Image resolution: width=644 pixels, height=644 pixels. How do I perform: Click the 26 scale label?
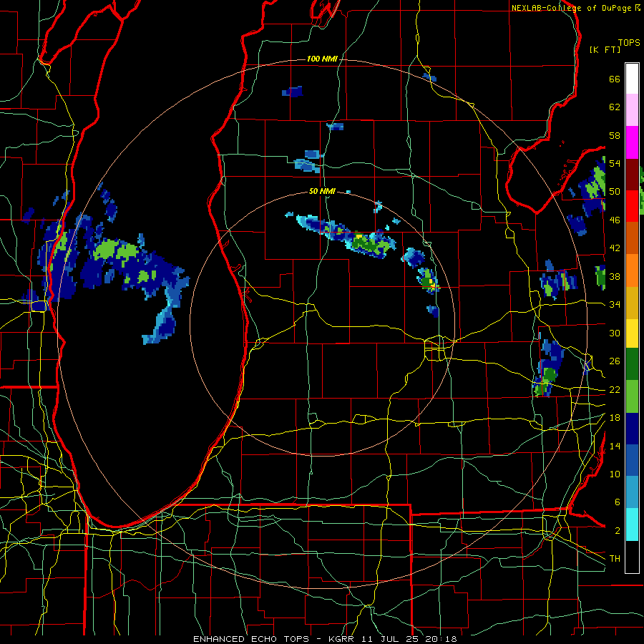point(615,361)
